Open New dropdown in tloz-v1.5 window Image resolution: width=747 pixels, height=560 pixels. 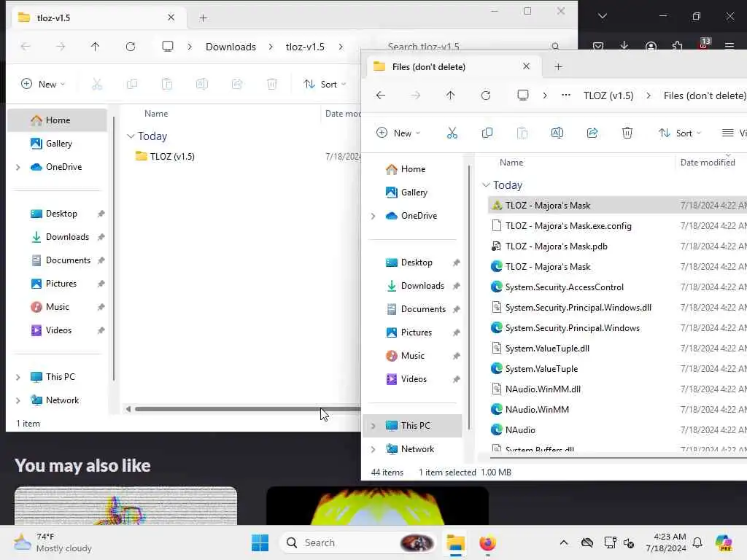point(43,85)
